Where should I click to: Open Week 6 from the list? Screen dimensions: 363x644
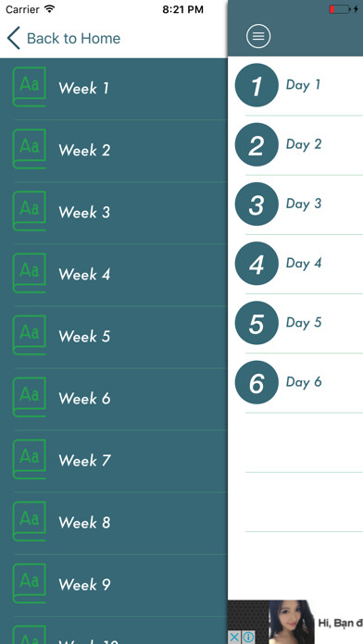pos(114,399)
